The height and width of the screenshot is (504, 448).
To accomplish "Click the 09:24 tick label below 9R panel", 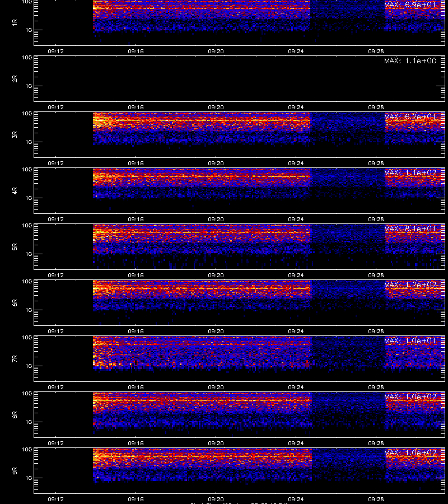I will (x=296, y=499).
